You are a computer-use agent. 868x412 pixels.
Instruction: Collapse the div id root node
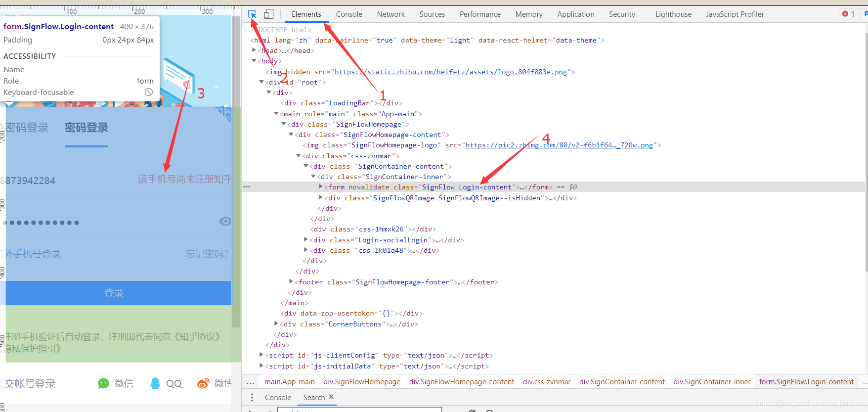(261, 82)
